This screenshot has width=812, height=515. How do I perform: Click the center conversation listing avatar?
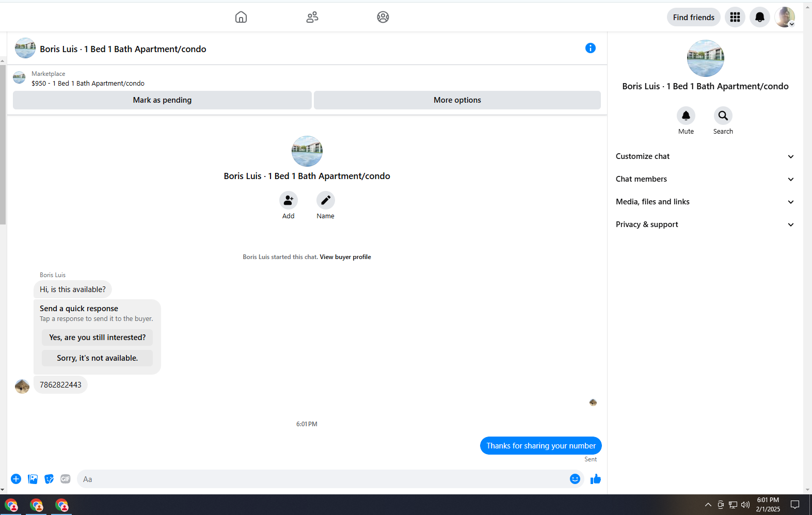[307, 151]
